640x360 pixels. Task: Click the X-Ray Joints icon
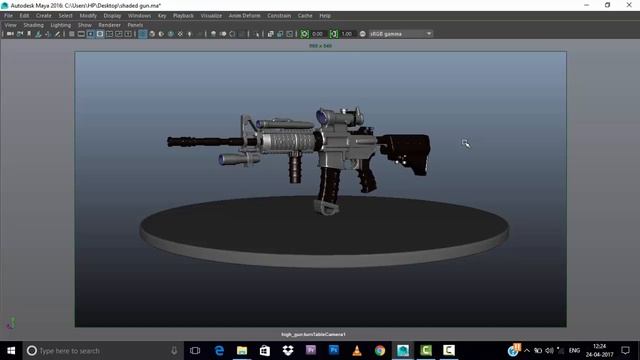coord(290,34)
